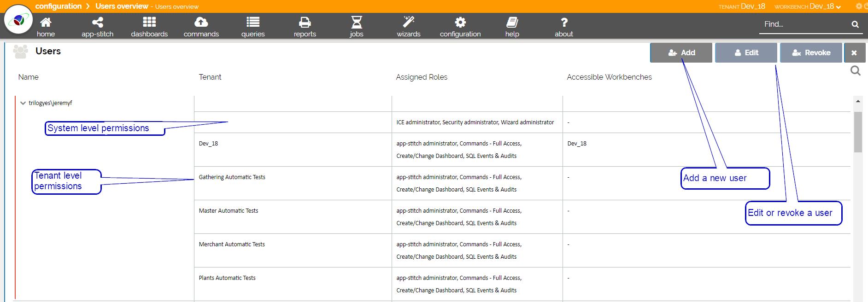Click the Add user button
The width and height of the screenshot is (868, 302).
(x=681, y=52)
